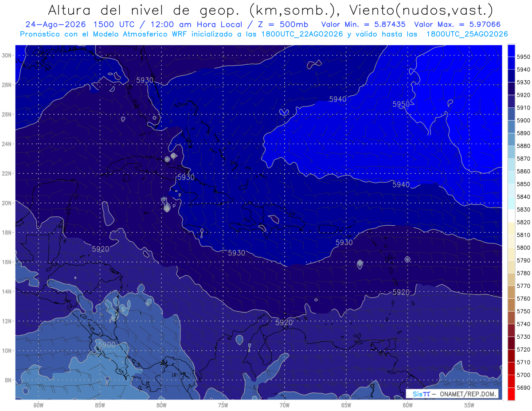Click the '75W' longitude label
Screen dimensions: 532x411
tap(223, 405)
